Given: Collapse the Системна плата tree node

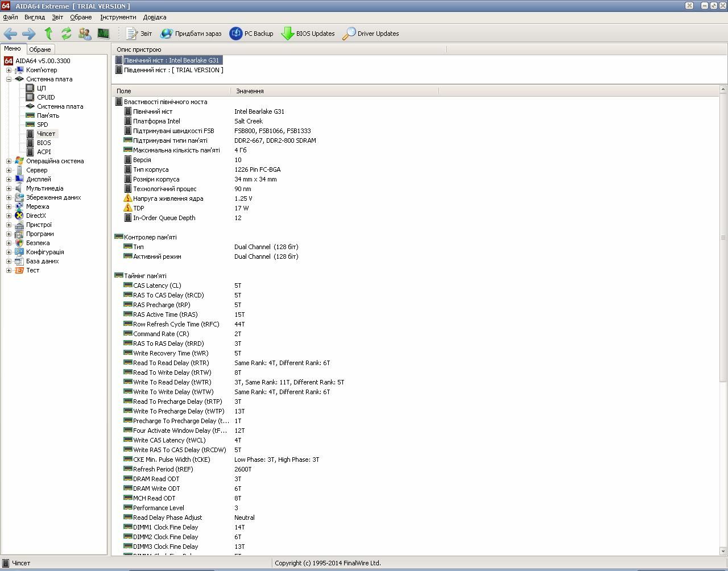Looking at the screenshot, I should pyautogui.click(x=9, y=79).
